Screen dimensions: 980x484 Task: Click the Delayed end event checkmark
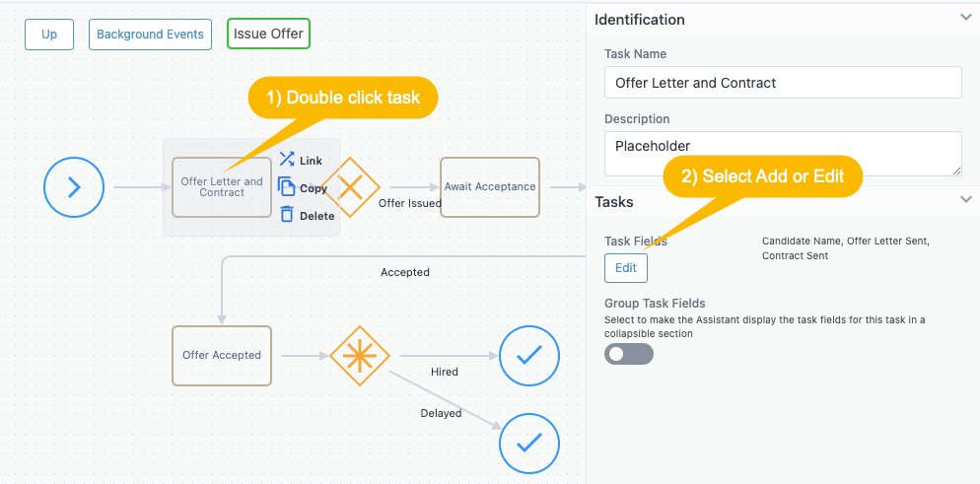tap(529, 445)
